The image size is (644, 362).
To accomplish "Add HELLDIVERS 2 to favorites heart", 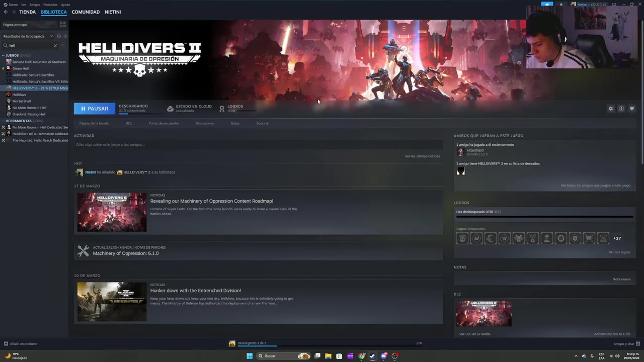I will 632,109.
